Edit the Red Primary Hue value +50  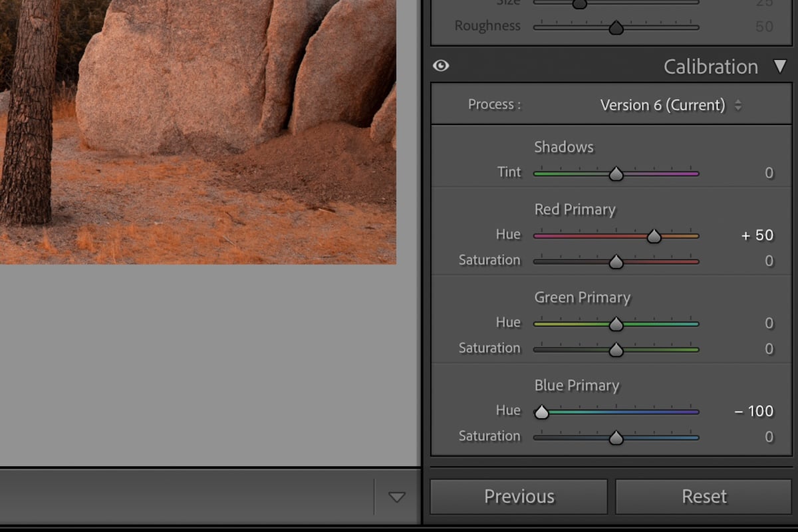point(756,235)
